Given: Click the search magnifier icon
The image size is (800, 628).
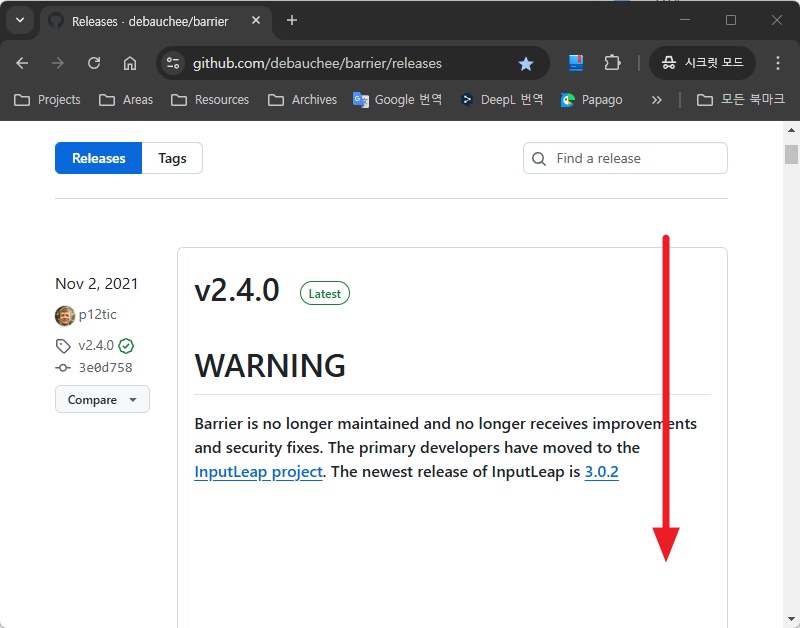Looking at the screenshot, I should click(539, 159).
